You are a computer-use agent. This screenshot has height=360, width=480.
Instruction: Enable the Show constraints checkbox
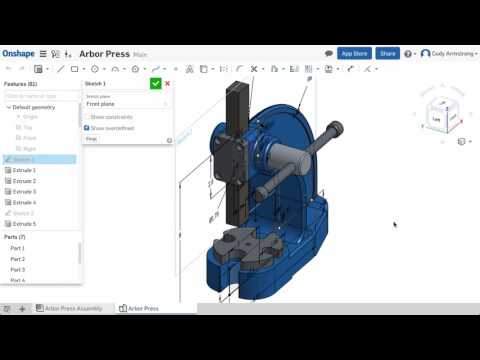click(87, 117)
